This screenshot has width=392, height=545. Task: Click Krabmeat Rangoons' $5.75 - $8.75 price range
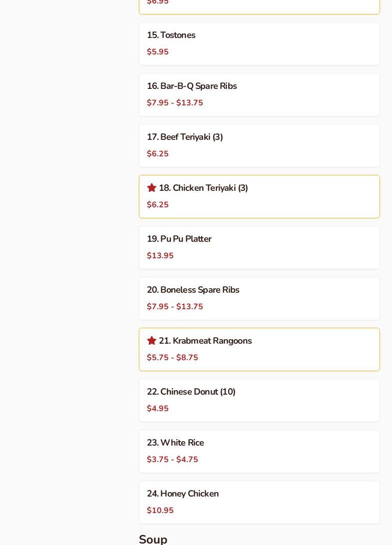click(x=172, y=358)
